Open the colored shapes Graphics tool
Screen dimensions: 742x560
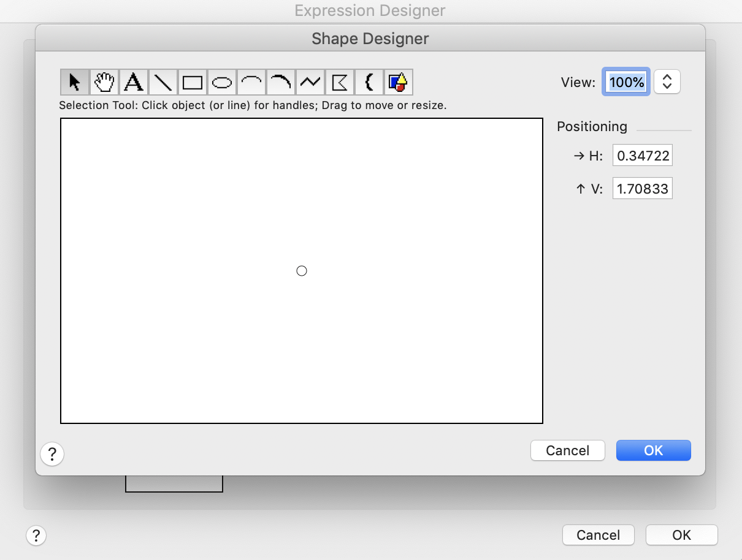click(399, 82)
